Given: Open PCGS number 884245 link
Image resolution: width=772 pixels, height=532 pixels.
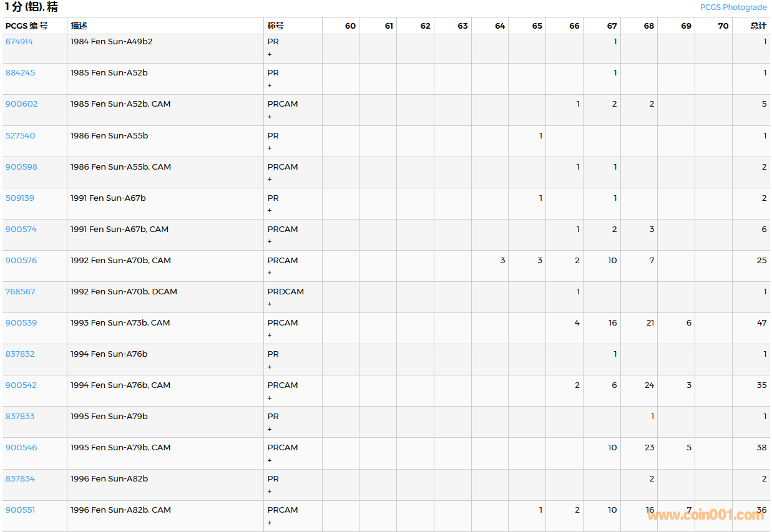Looking at the screenshot, I should [x=21, y=73].
